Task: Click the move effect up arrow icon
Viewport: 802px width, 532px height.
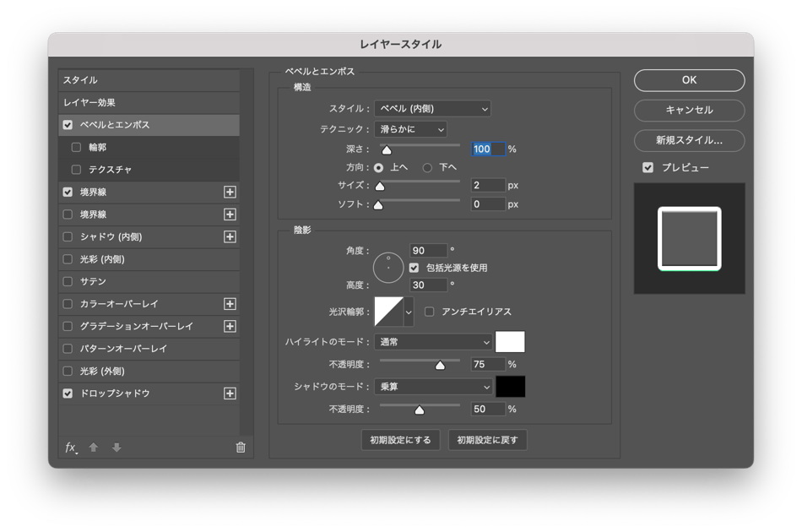Action: coord(94,448)
